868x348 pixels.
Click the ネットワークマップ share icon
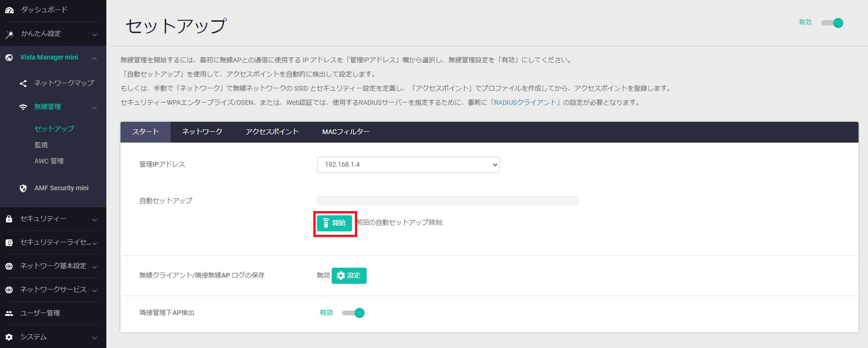[x=23, y=84]
